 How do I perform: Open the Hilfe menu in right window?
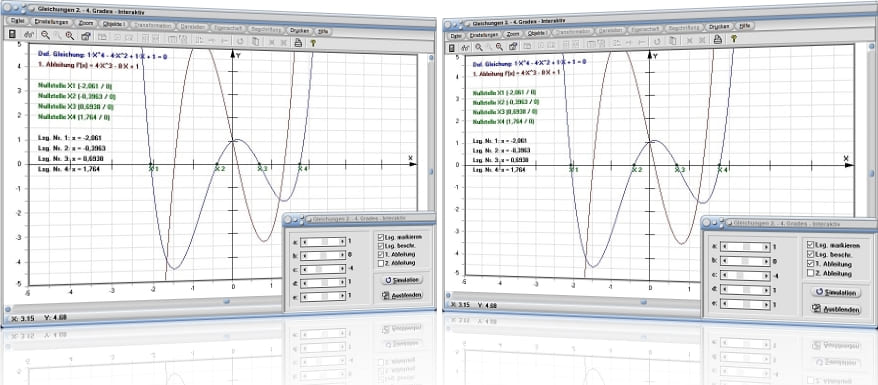(x=744, y=25)
